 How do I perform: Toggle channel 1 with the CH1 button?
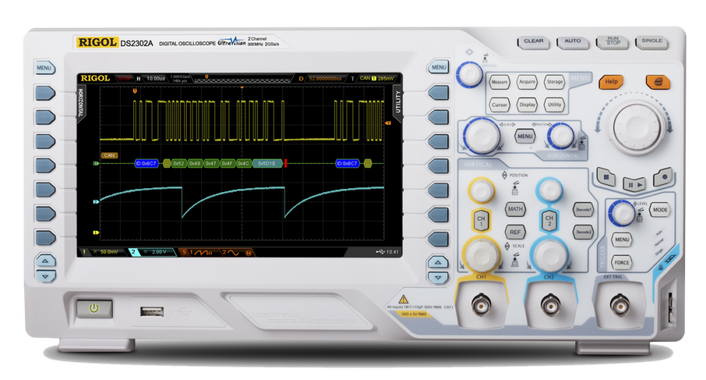point(481,221)
